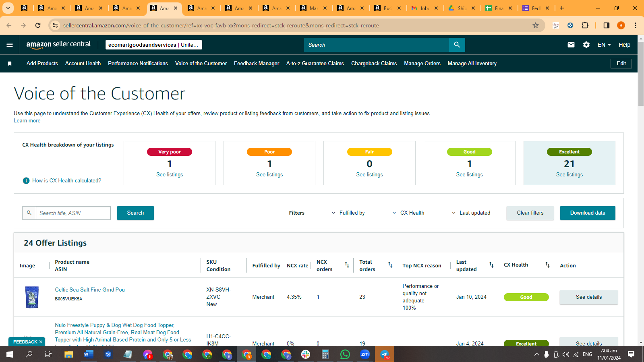Viewport: 644px width, 362px height.
Task: Expand the Last updated filter dropdown
Action: (x=471, y=213)
